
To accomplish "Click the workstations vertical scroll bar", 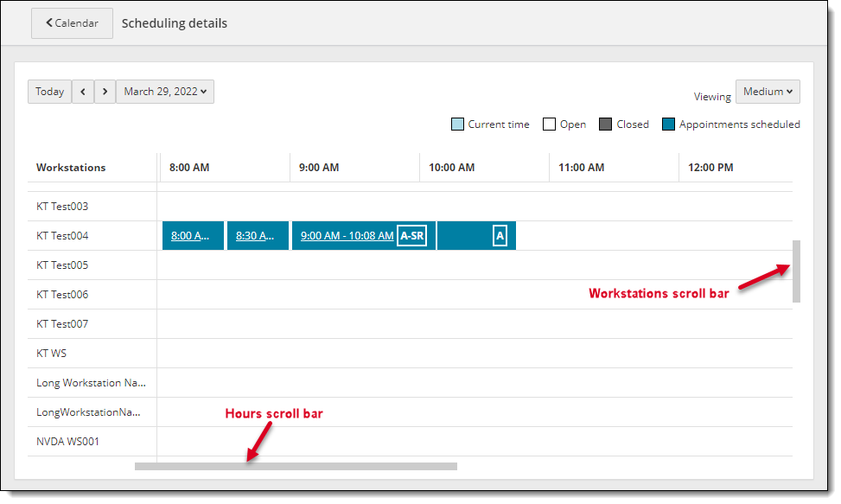I will [x=796, y=271].
